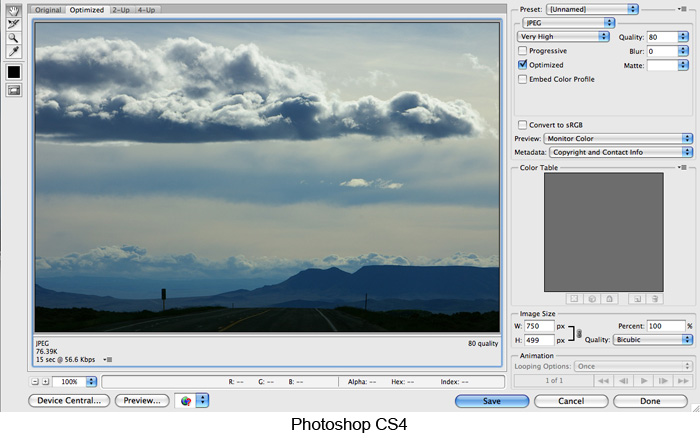Open the Very High quality preset dropdown
Viewport: 700px width, 440px height.
tap(563, 36)
